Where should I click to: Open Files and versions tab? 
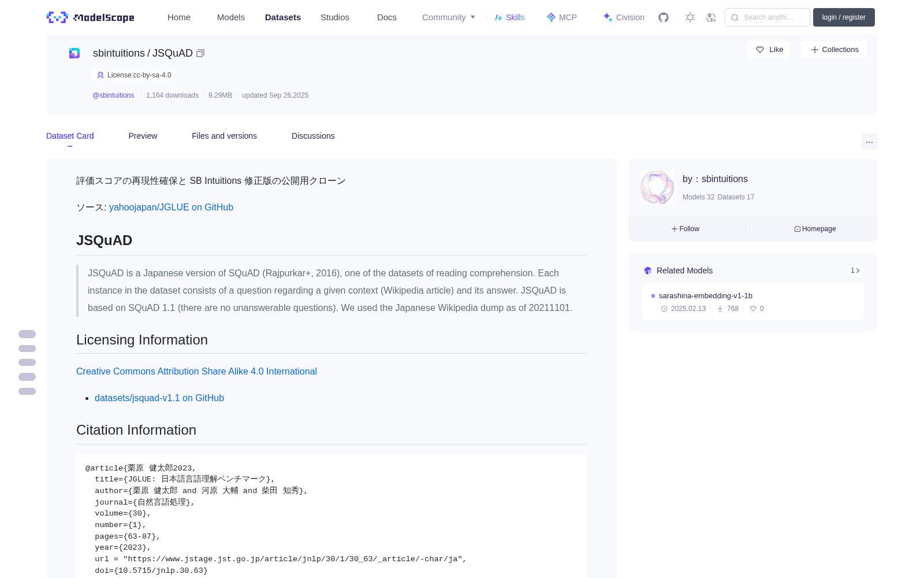(x=224, y=136)
